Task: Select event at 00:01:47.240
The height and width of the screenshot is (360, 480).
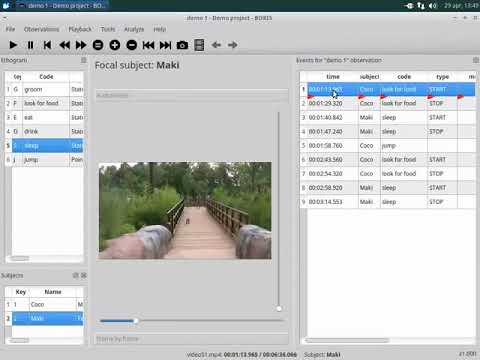Action: (x=388, y=131)
